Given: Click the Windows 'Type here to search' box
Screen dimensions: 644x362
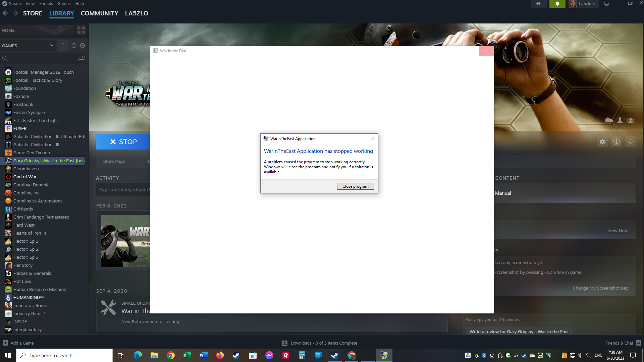Looking at the screenshot, I should coord(64,355).
